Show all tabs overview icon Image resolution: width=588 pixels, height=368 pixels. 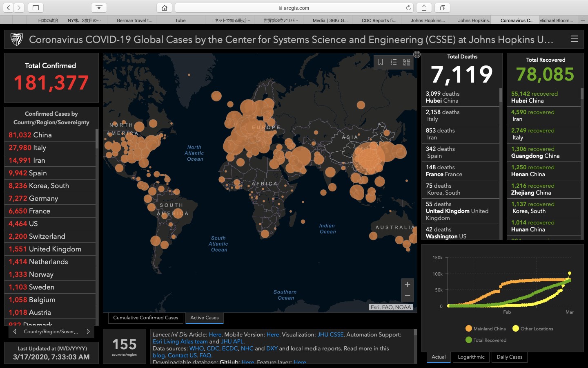[442, 8]
